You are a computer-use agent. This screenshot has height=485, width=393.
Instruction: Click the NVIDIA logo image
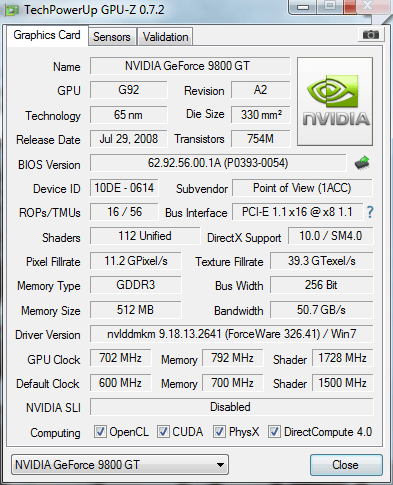[x=335, y=101]
